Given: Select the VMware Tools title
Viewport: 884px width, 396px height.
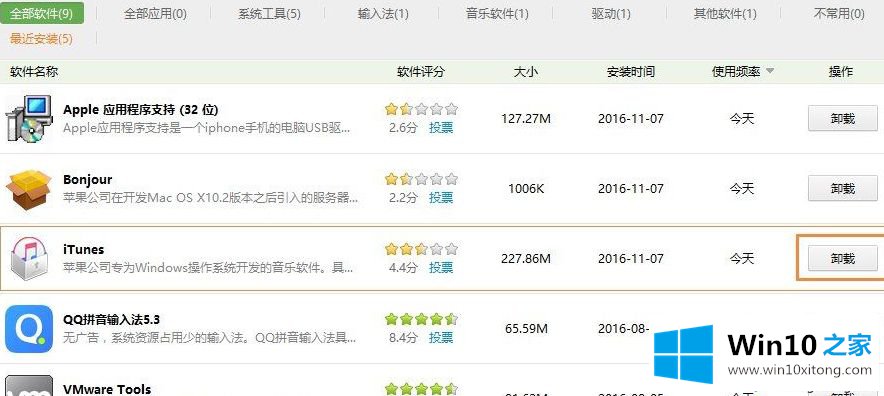Looking at the screenshot, I should point(107,389).
